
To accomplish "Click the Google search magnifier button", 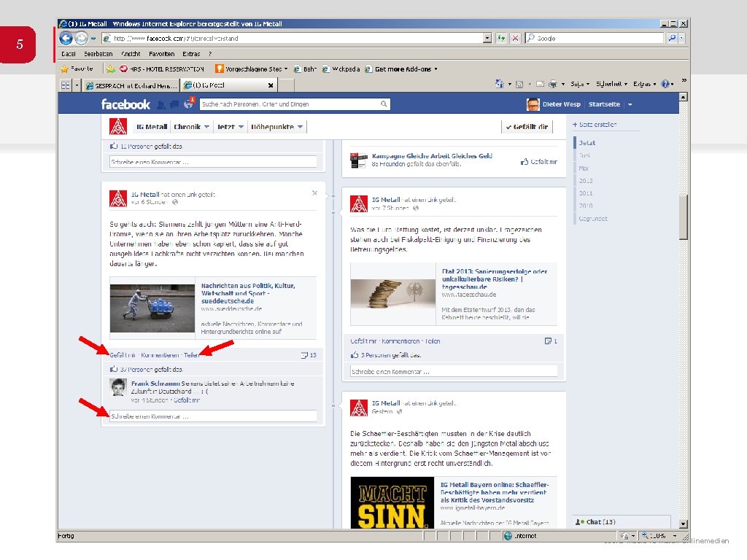I will pos(672,38).
